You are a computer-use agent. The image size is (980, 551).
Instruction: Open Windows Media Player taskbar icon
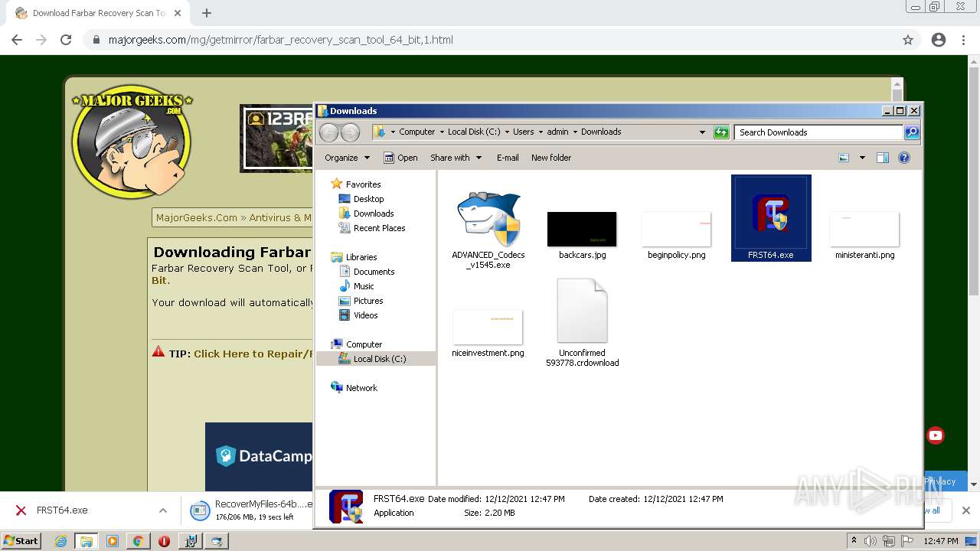tap(112, 541)
